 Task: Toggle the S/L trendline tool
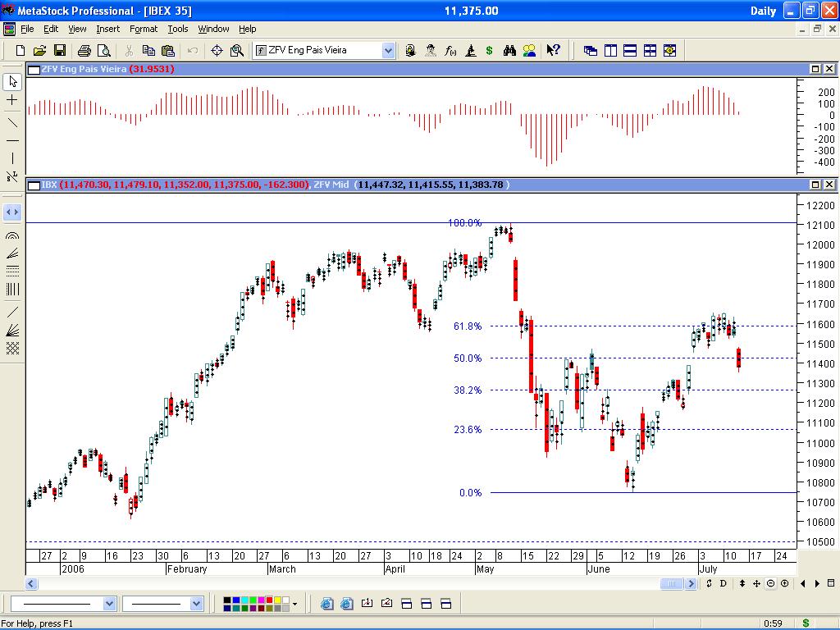12,176
